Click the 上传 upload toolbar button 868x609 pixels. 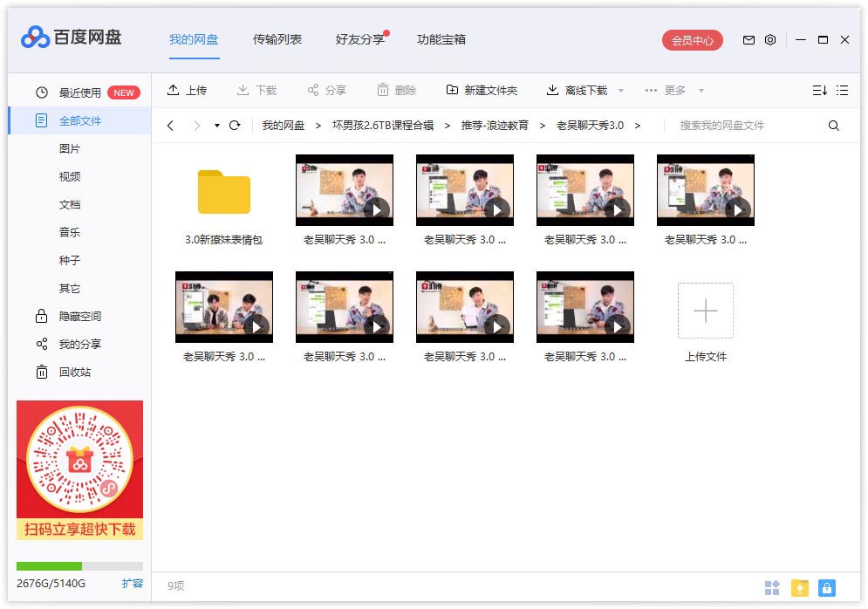click(187, 90)
